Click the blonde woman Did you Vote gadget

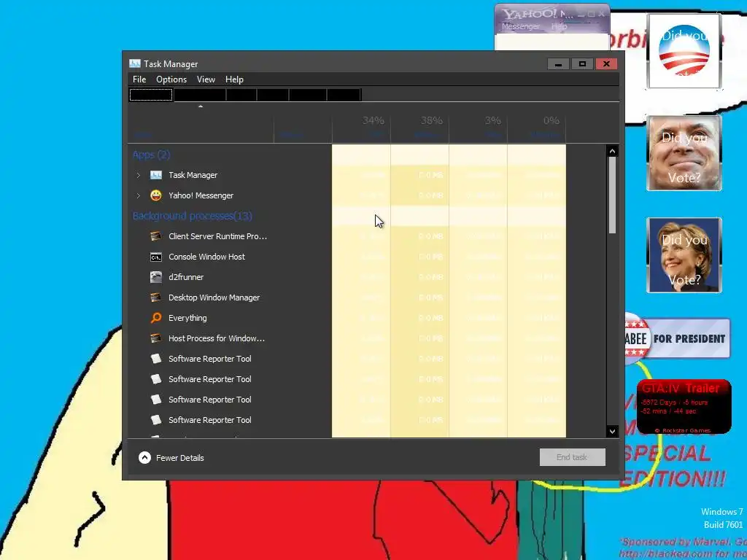pos(684,254)
